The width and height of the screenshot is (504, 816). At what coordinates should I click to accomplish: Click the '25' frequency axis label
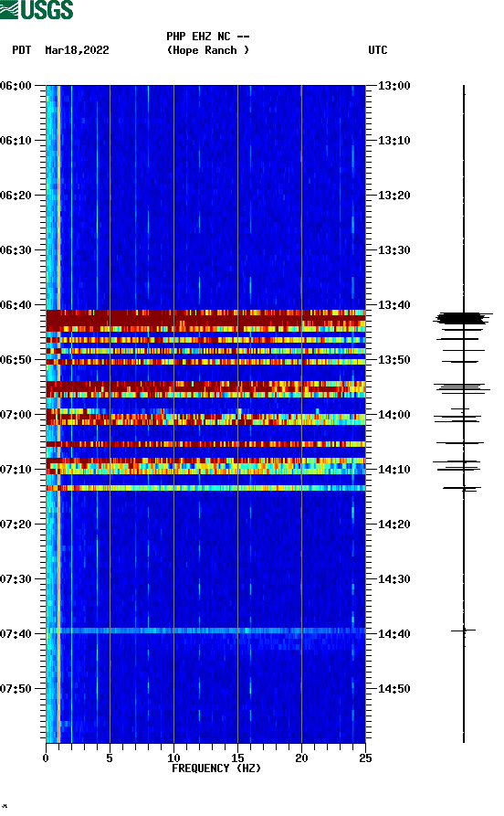[x=365, y=758]
